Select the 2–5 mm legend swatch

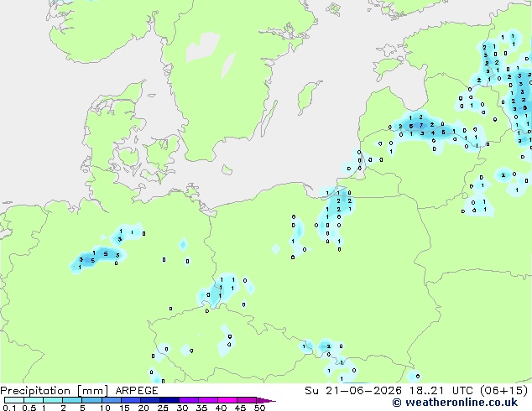(72, 400)
